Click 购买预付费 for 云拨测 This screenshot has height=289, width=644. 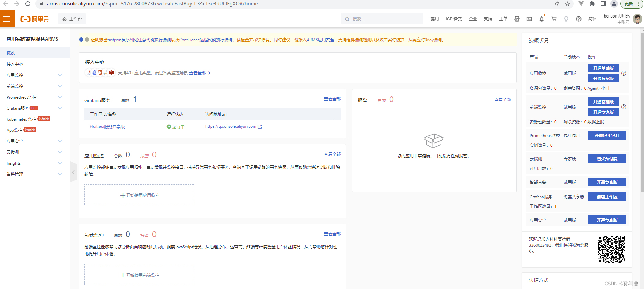[x=607, y=159]
